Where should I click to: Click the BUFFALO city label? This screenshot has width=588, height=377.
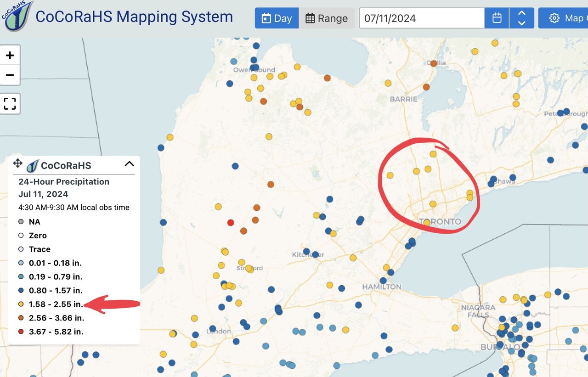501,347
